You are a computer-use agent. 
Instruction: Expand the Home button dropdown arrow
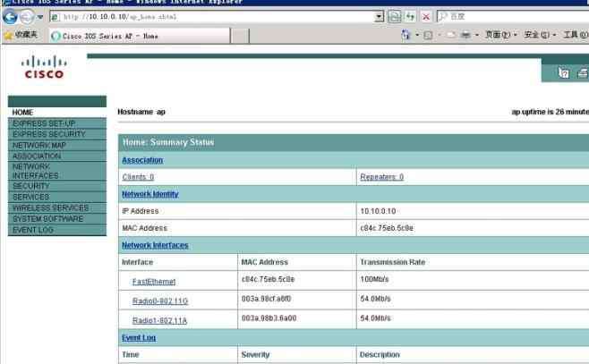pyautogui.click(x=417, y=35)
